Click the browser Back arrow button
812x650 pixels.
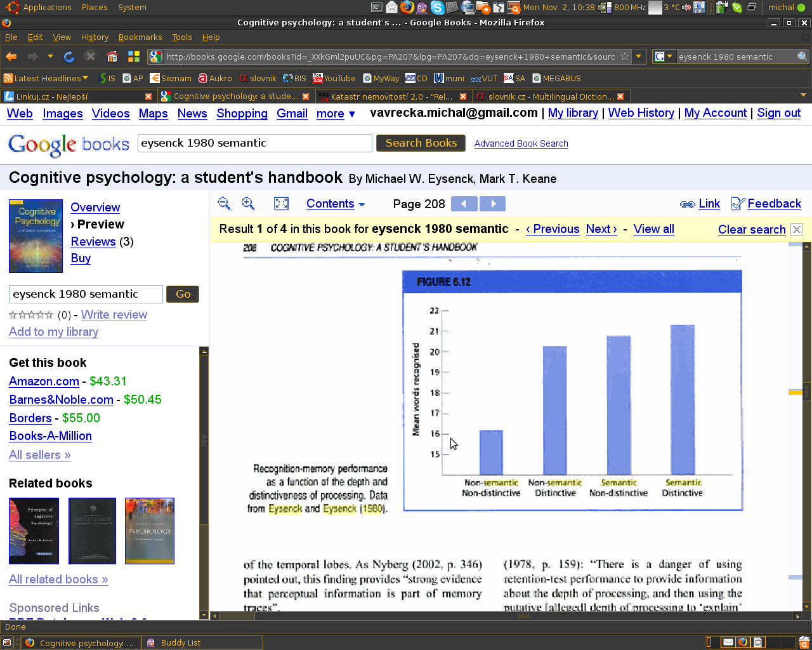click(x=11, y=56)
